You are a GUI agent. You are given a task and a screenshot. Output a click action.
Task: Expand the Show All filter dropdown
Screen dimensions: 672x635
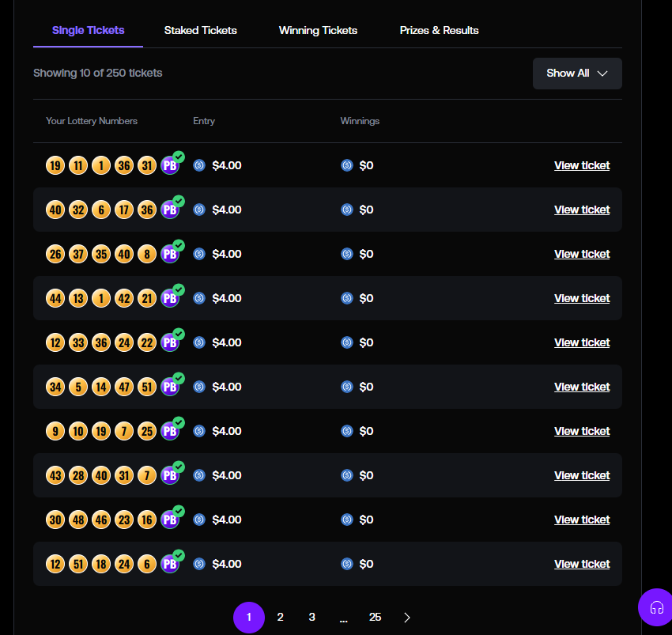click(577, 74)
